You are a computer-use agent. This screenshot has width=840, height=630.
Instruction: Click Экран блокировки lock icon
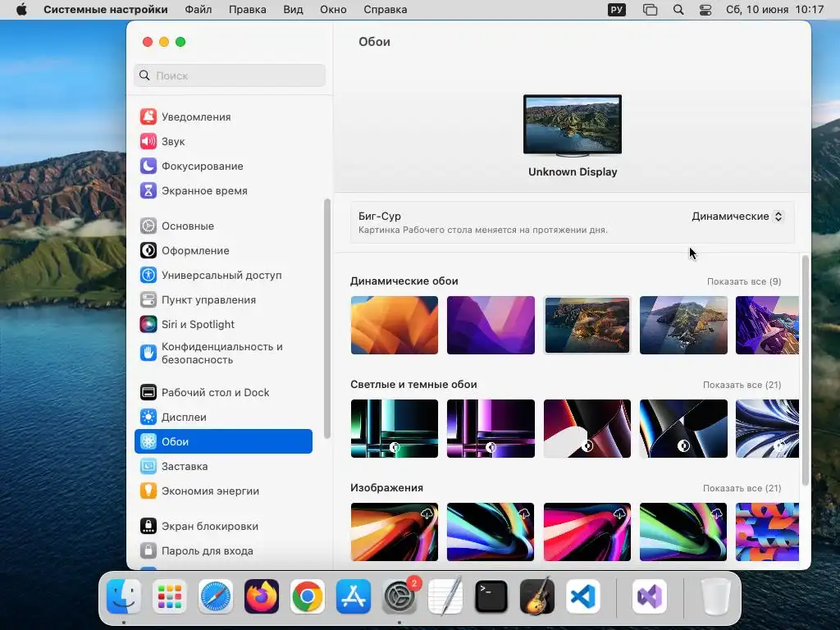coord(148,527)
